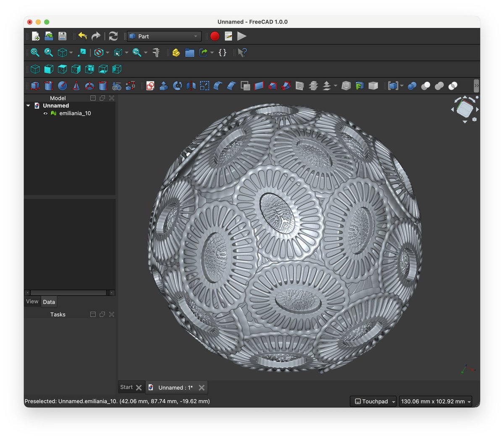Screen dimensions: 504x439
Task: Save the current document
Action: click(x=63, y=37)
